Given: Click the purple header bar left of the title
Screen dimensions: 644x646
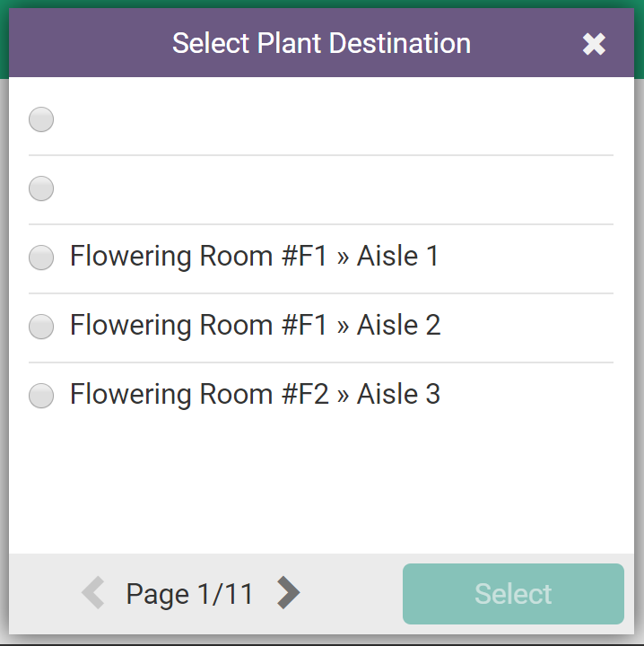Looking at the screenshot, I should 90,43.
